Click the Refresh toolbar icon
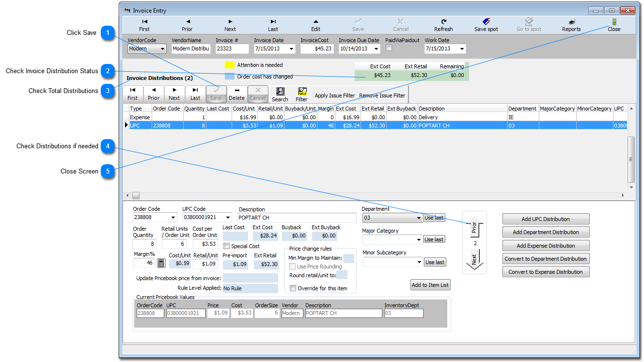 point(443,24)
